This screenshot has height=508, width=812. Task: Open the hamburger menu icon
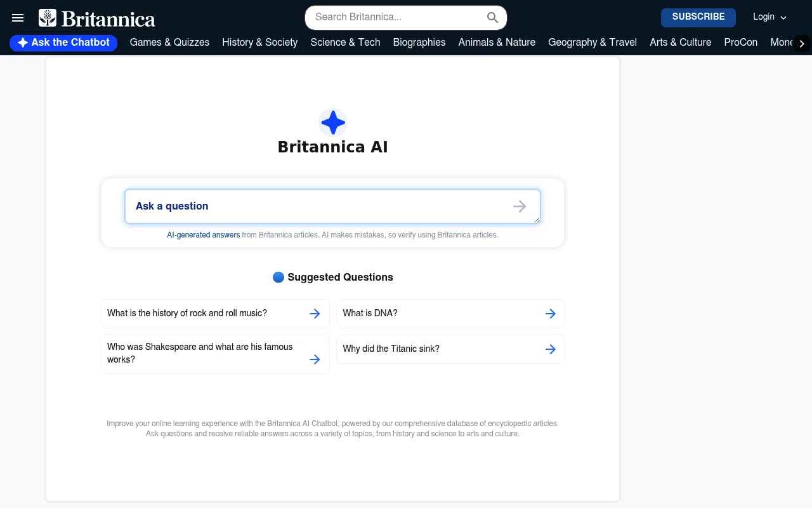click(18, 18)
